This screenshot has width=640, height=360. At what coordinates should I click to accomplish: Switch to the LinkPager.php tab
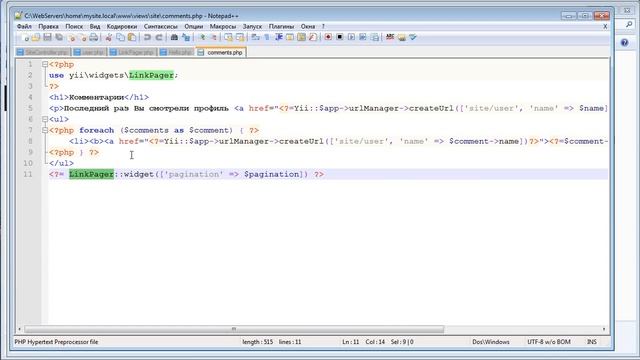click(132, 52)
